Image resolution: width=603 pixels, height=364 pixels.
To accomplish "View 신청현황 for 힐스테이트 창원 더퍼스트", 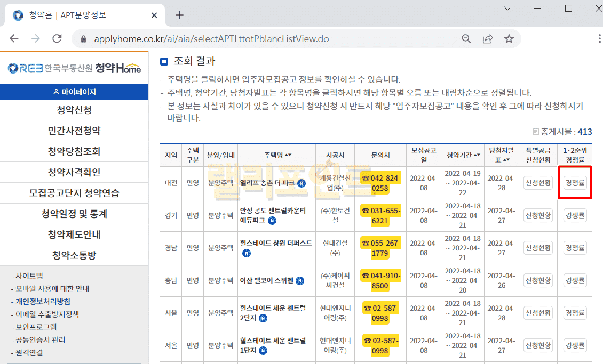I will pyautogui.click(x=538, y=248).
